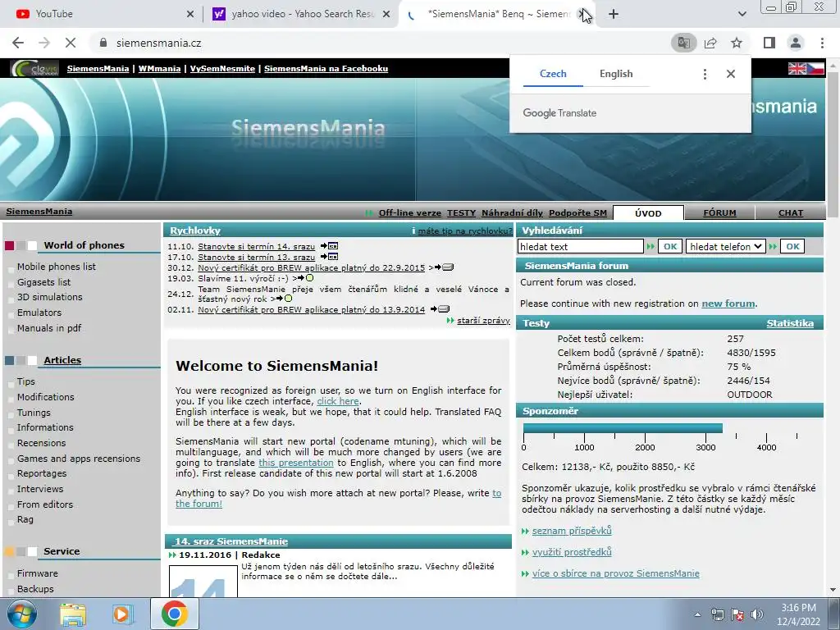Click the volume icon in system tray
840x630 pixels.
pyautogui.click(x=757, y=614)
